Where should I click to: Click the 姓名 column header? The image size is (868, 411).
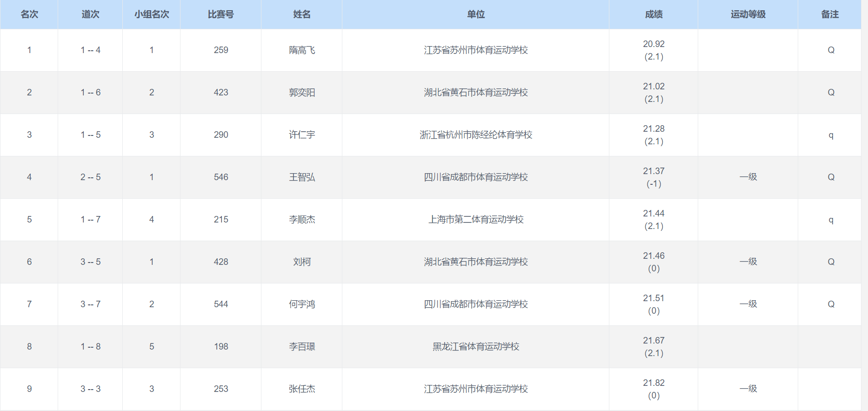(302, 14)
